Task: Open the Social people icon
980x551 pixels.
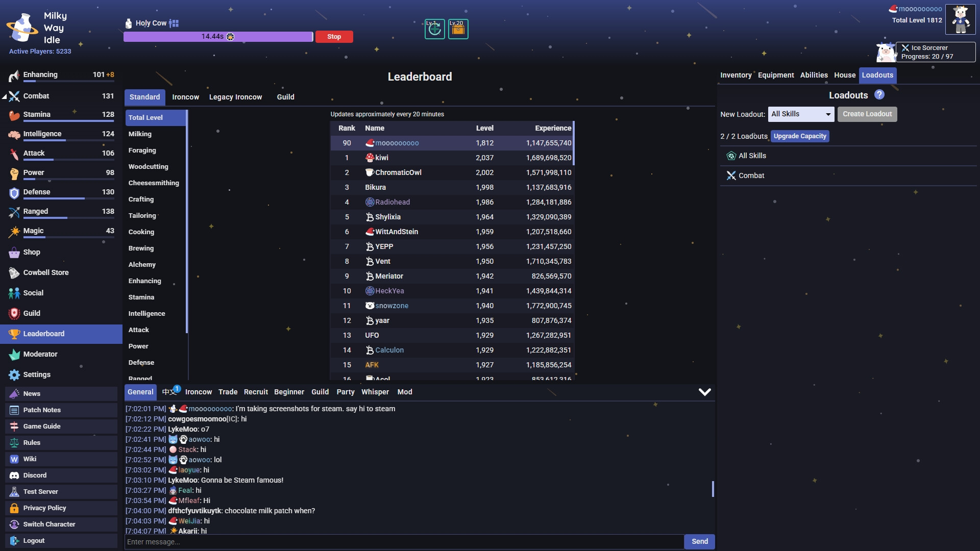Action: click(x=14, y=293)
